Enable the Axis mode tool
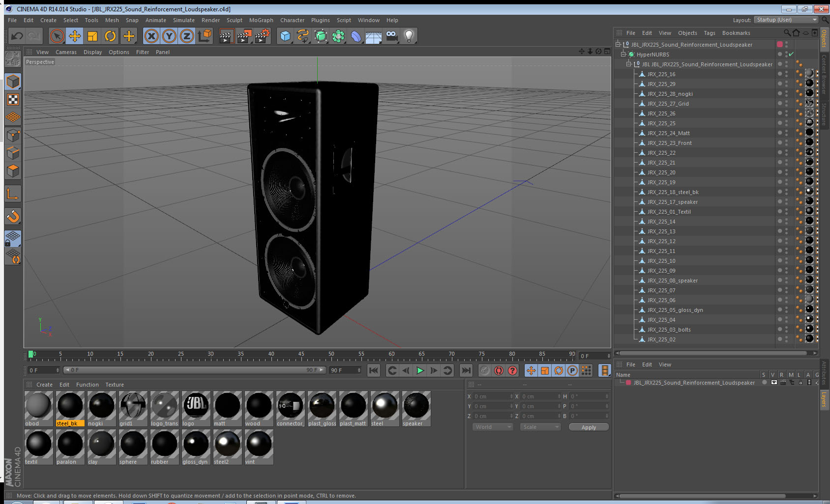 click(x=13, y=195)
